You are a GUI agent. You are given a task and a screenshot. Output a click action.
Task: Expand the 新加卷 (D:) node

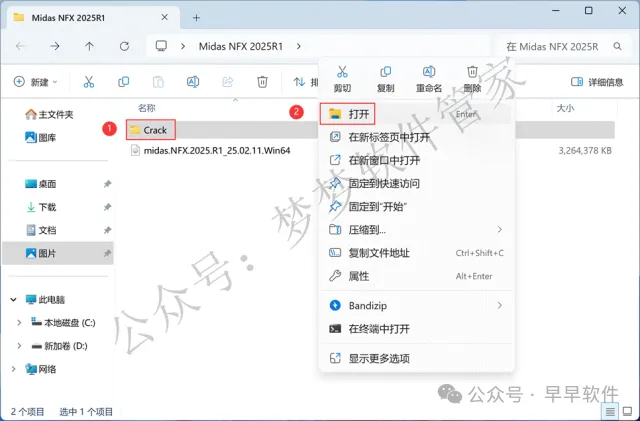pyautogui.click(x=19, y=346)
